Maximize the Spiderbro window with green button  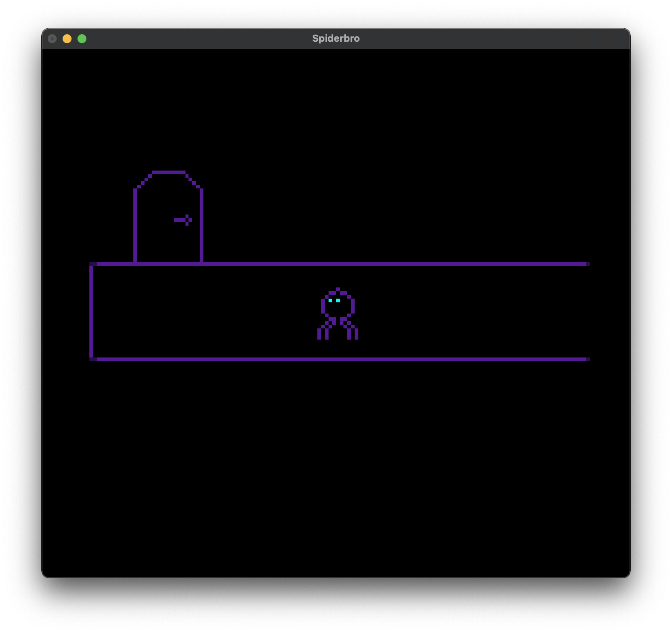click(82, 39)
